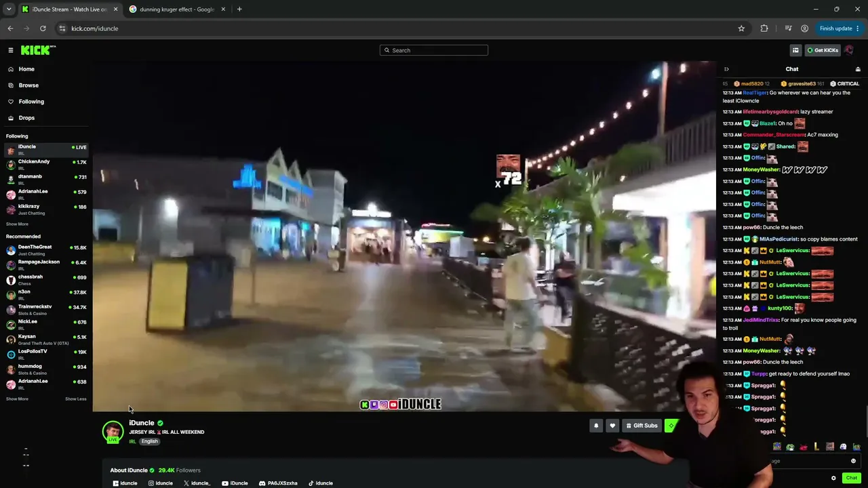This screenshot has height=488, width=868.
Task: Open n3on recommended channel
Action: tap(46, 295)
